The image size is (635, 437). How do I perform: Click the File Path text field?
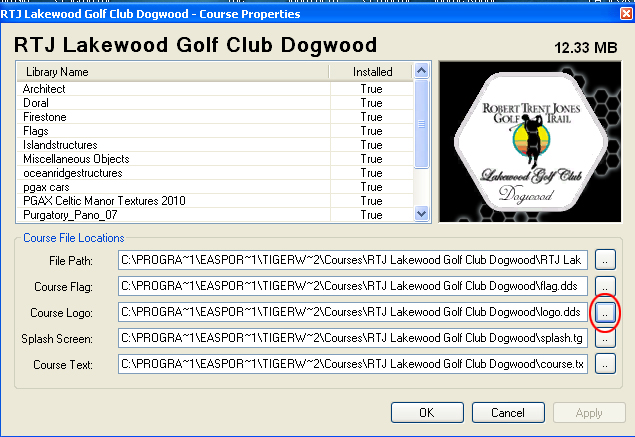pyautogui.click(x=353, y=260)
